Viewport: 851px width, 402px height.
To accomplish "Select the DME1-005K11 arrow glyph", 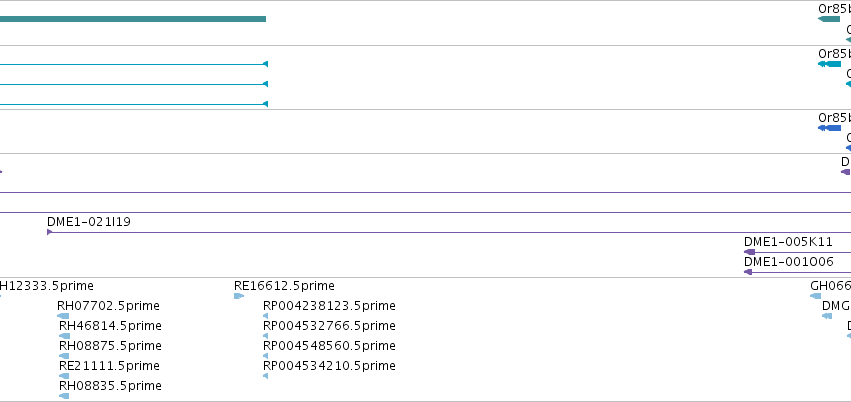I will coord(797,252).
